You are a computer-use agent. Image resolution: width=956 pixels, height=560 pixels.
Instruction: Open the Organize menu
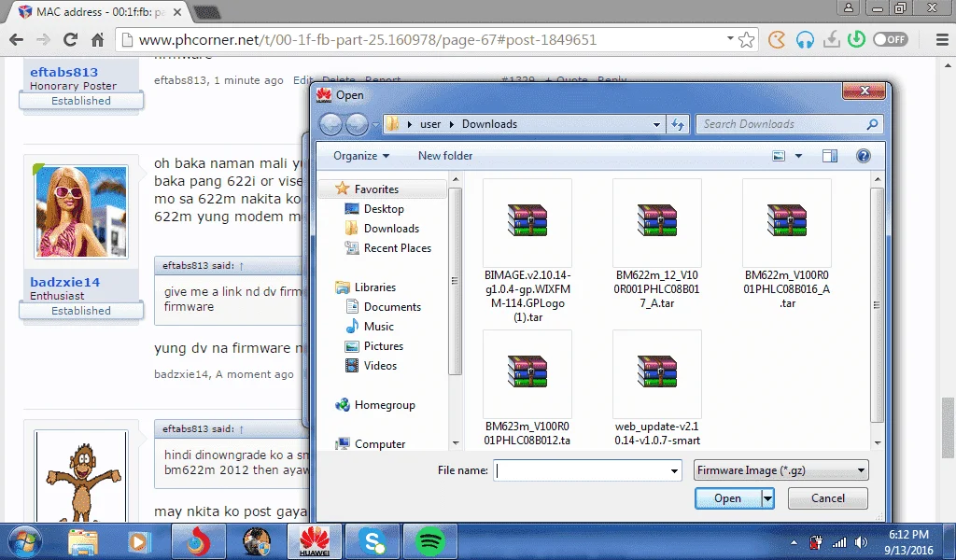click(x=361, y=156)
